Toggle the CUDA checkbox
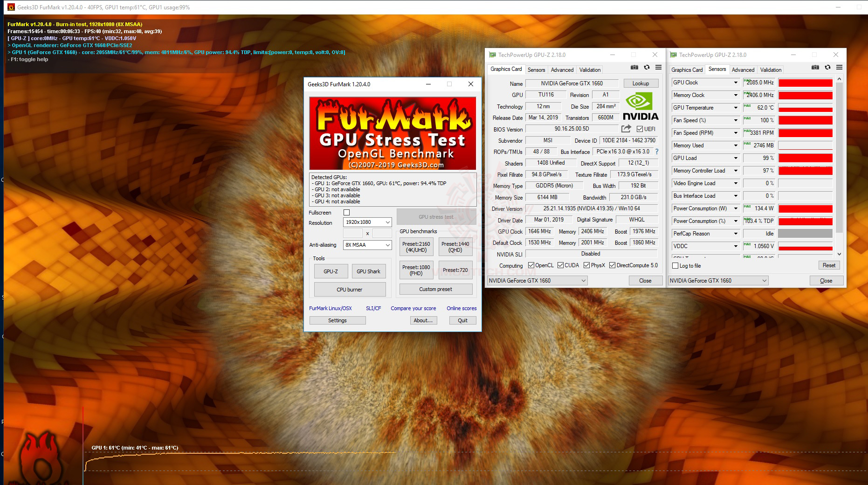Screen dimensions: 868x485 tap(560, 265)
